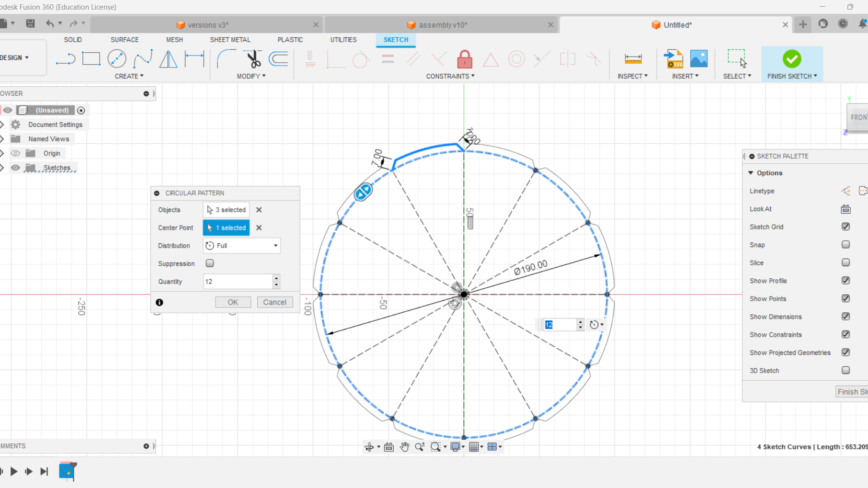Click the green Finish Sketch checkmark
This screenshot has width=868, height=488.
792,59
